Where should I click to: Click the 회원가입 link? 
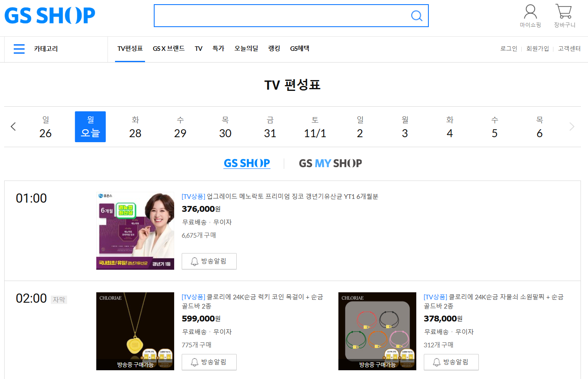click(x=538, y=49)
